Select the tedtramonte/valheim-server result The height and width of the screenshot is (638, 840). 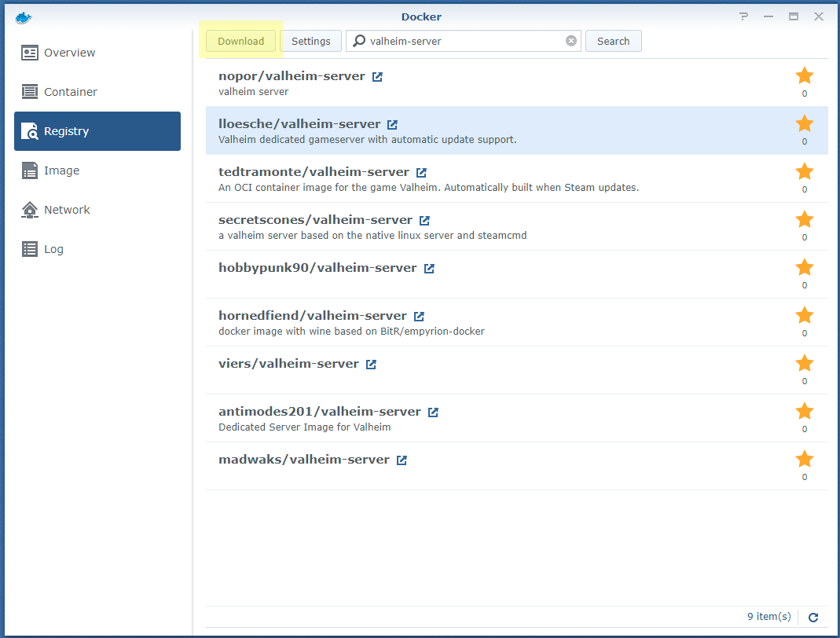coord(517,178)
